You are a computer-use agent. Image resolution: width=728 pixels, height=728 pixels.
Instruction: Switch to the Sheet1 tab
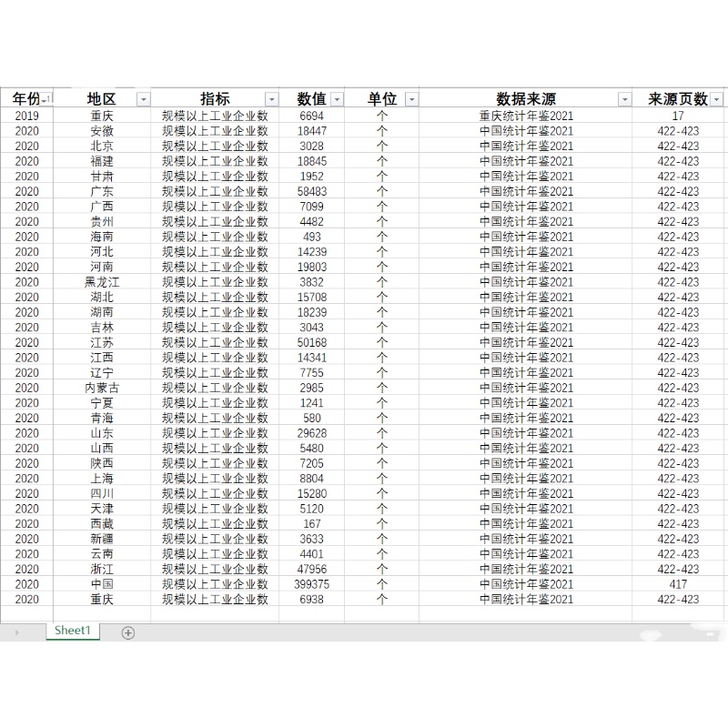[73, 631]
